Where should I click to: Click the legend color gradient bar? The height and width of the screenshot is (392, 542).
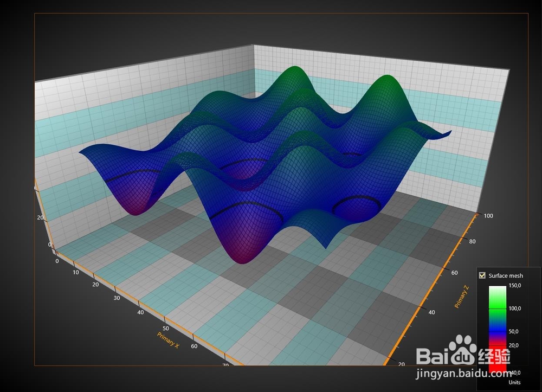pos(498,329)
